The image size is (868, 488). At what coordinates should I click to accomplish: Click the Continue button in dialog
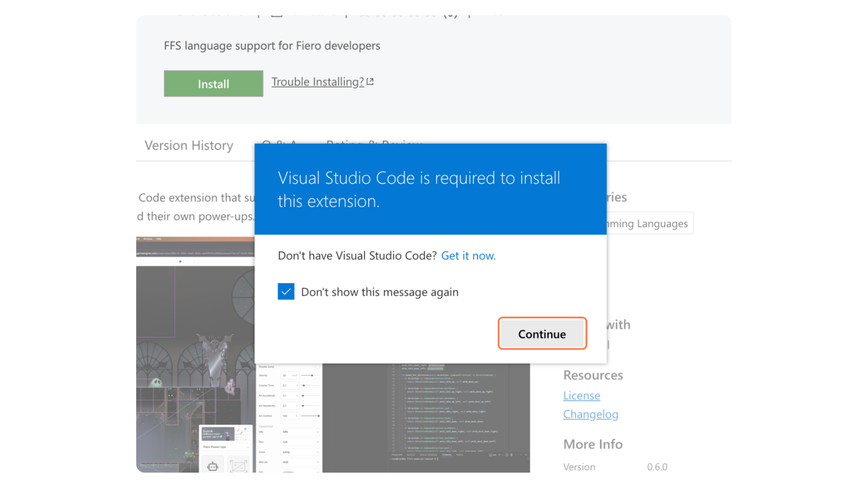point(542,334)
